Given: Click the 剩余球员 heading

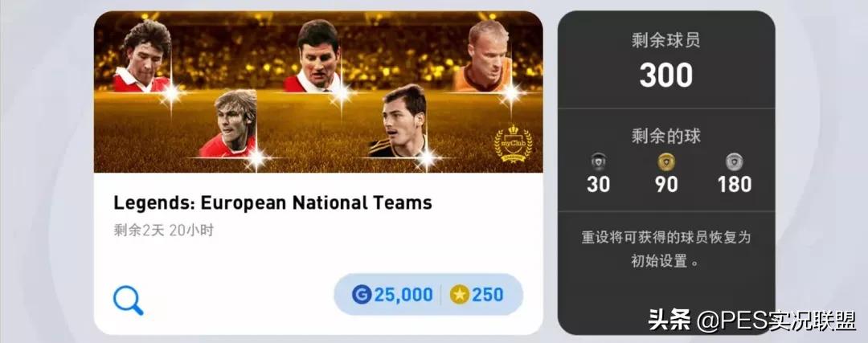Looking at the screenshot, I should [666, 40].
